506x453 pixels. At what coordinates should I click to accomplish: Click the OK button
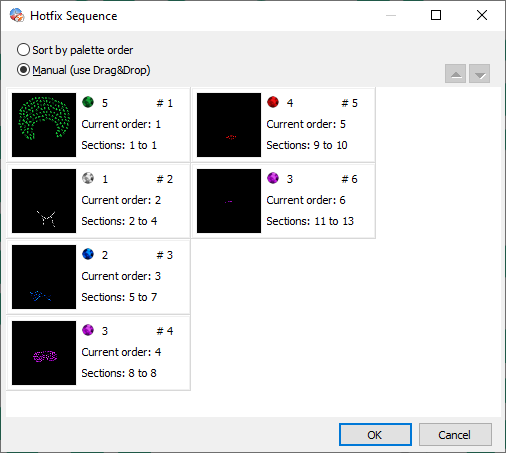(375, 435)
